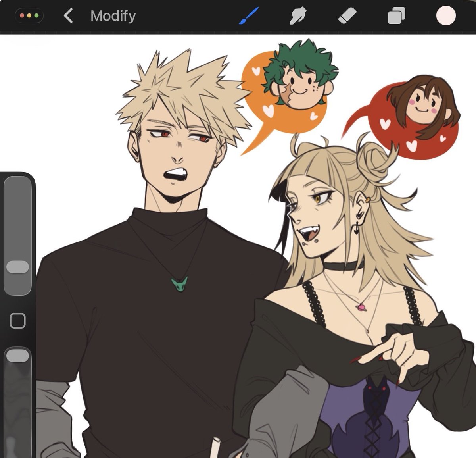
Task: Tap the Modify title to exit modify mode
Action: tap(113, 16)
